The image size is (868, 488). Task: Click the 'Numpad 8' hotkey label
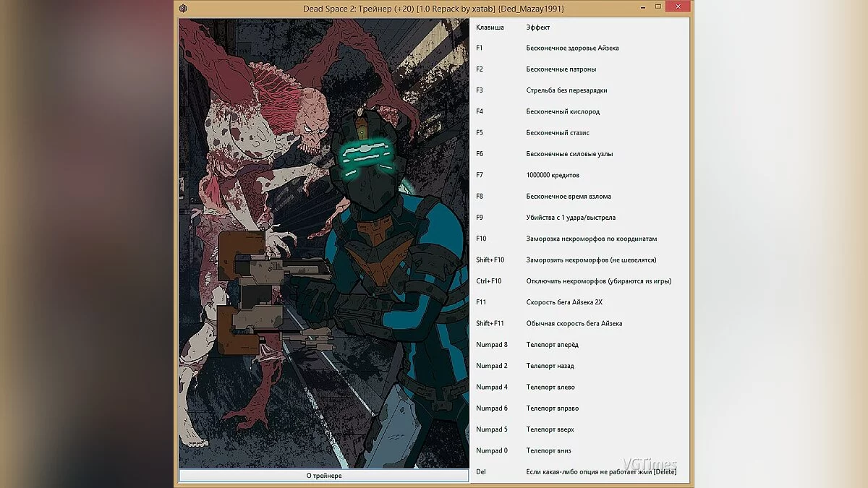coord(492,345)
